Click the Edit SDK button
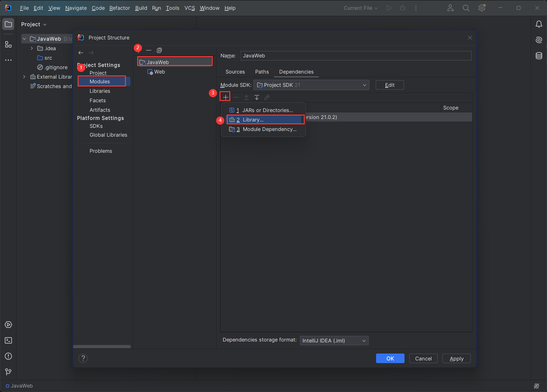This screenshot has width=547, height=392. (389, 85)
